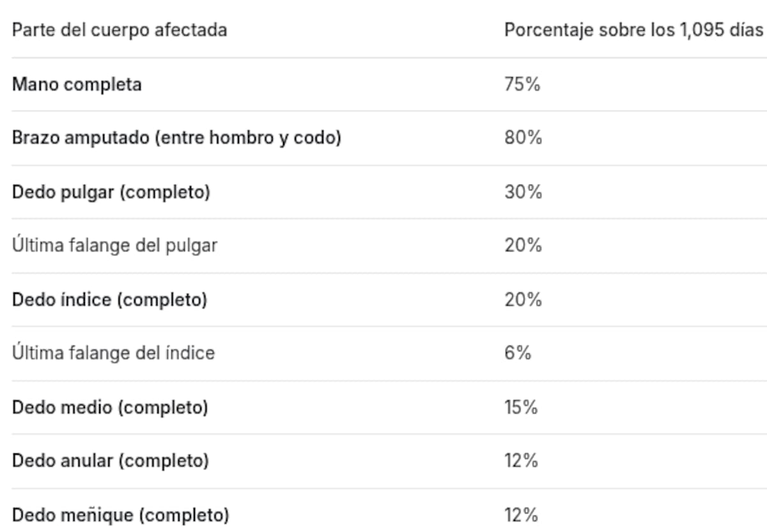Select the 80% percentage value

(x=523, y=138)
